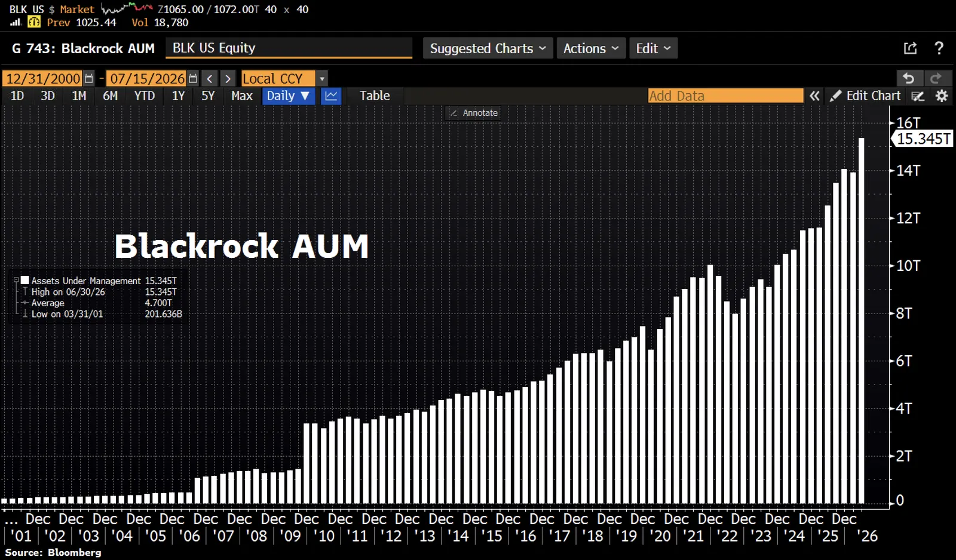This screenshot has height=560, width=956.
Task: Click the Low on 03/31/01 legend row
Action: click(x=102, y=314)
